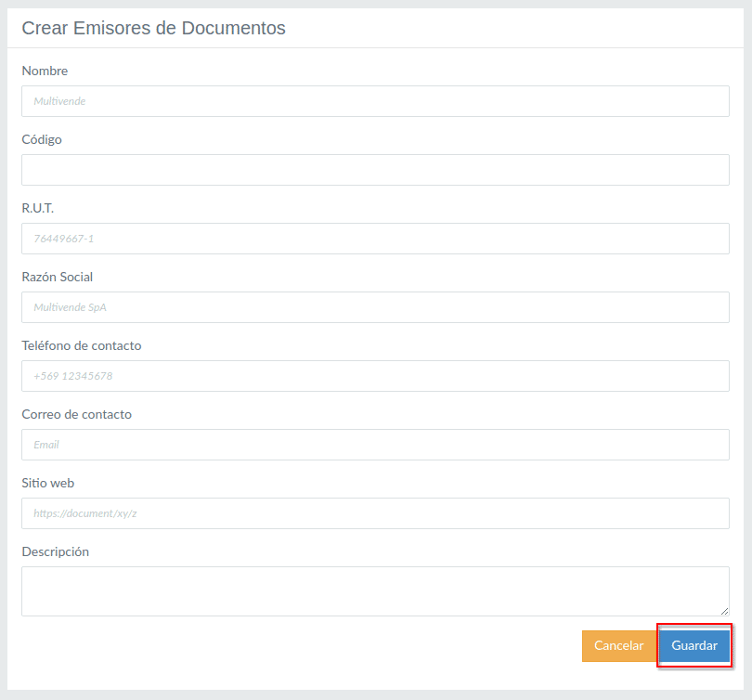Grab the Descripción textarea resize handle
Viewport: 752px width, 700px height.
724,610
